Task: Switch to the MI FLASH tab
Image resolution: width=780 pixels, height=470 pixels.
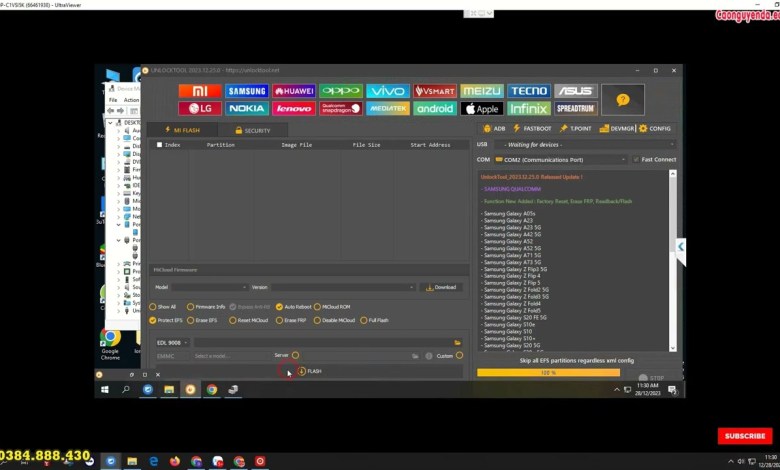Action: click(182, 130)
